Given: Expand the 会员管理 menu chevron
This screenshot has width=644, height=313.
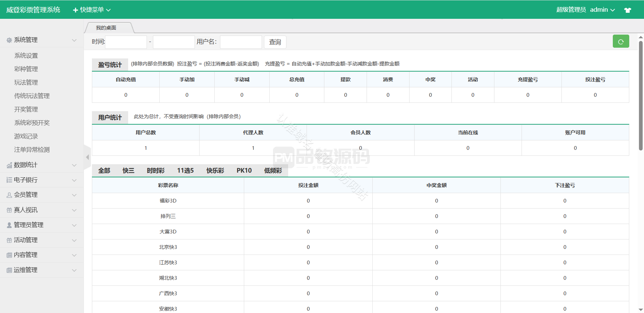Looking at the screenshot, I should 74,195.
